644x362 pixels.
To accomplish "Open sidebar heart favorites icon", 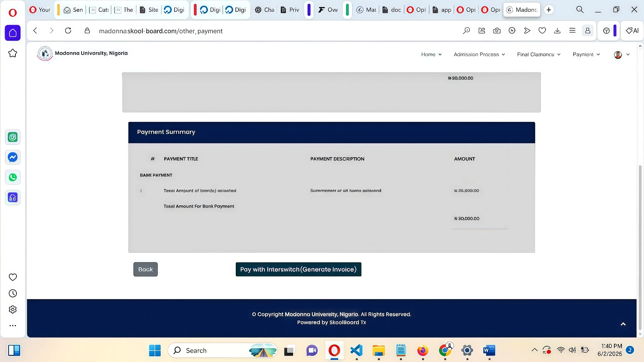I will [13, 277].
